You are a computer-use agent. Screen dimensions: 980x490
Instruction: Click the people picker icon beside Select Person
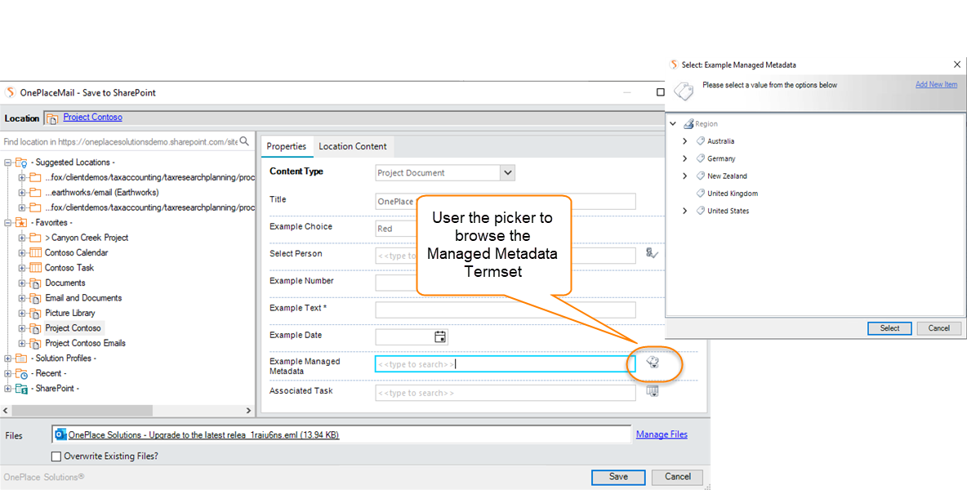tap(652, 254)
